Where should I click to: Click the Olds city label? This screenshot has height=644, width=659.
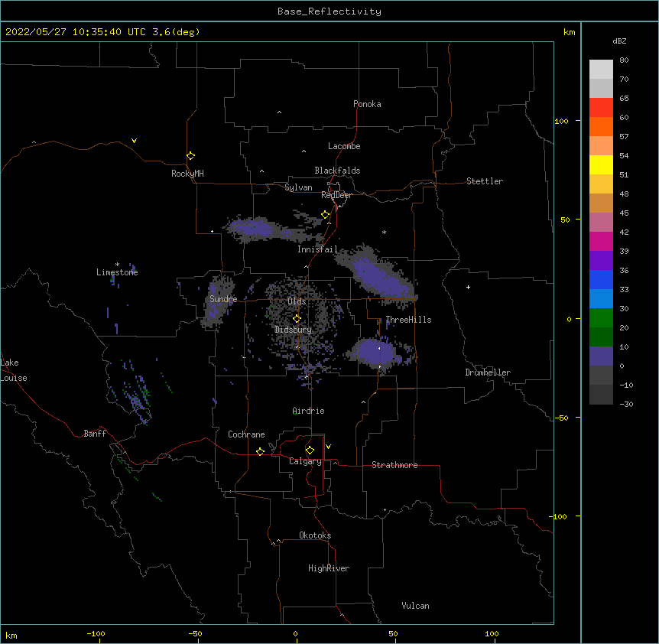coord(297,301)
